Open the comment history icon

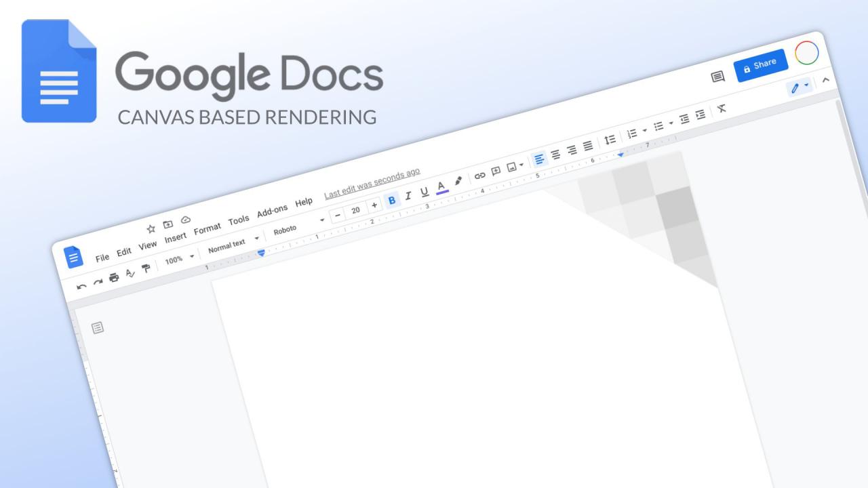pyautogui.click(x=717, y=78)
